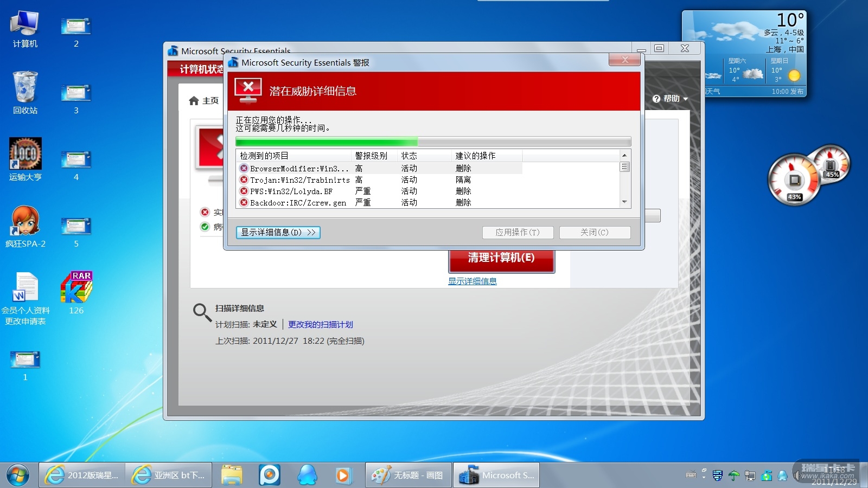Viewport: 868px width, 488px height.
Task: Click the 关闭(C) button
Action: point(595,233)
